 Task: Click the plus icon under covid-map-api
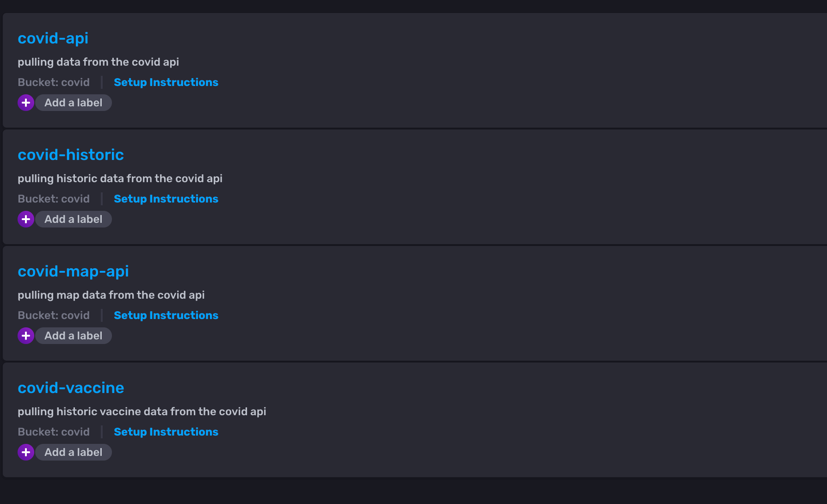pos(26,336)
